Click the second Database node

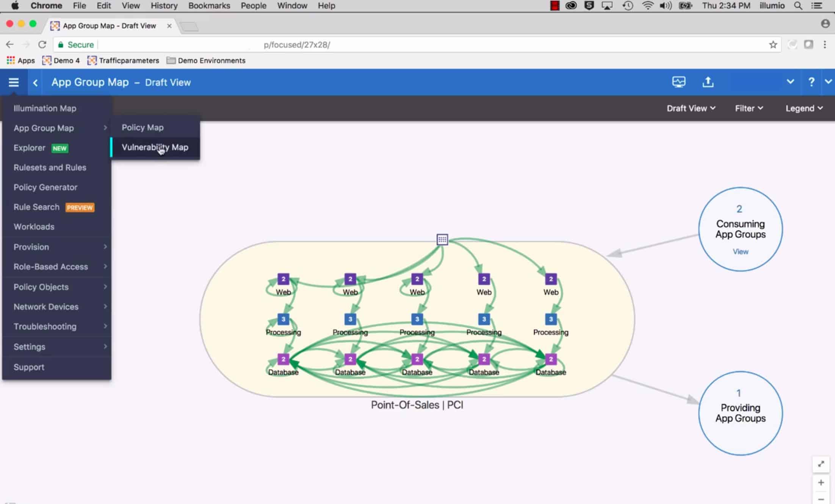coord(350,359)
